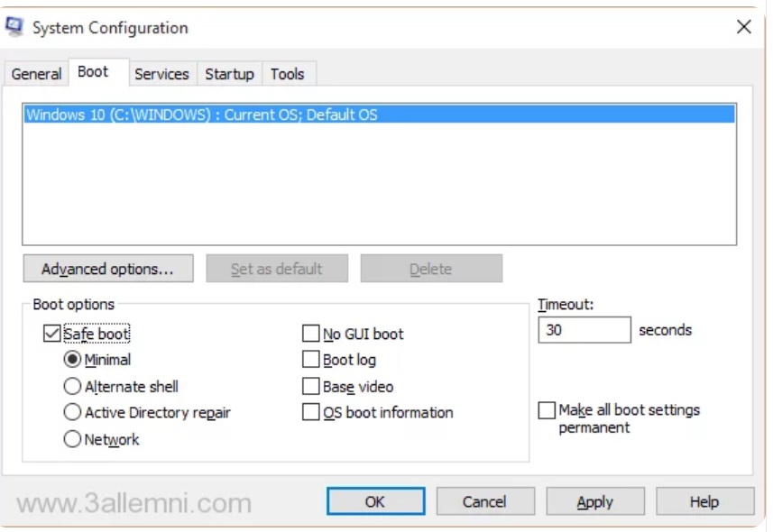Select the Windows 10 boot entry
Image resolution: width=773 pixels, height=532 pixels.
(x=201, y=115)
